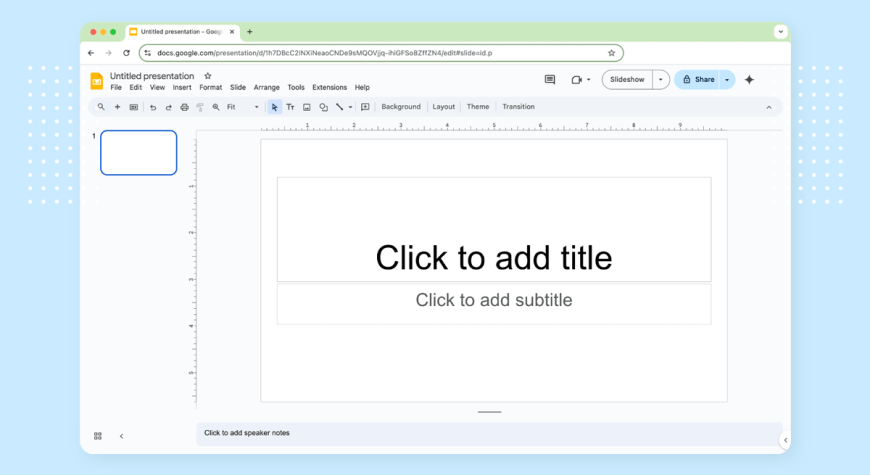Open the Help menu
This screenshot has width=870, height=475.
click(362, 88)
